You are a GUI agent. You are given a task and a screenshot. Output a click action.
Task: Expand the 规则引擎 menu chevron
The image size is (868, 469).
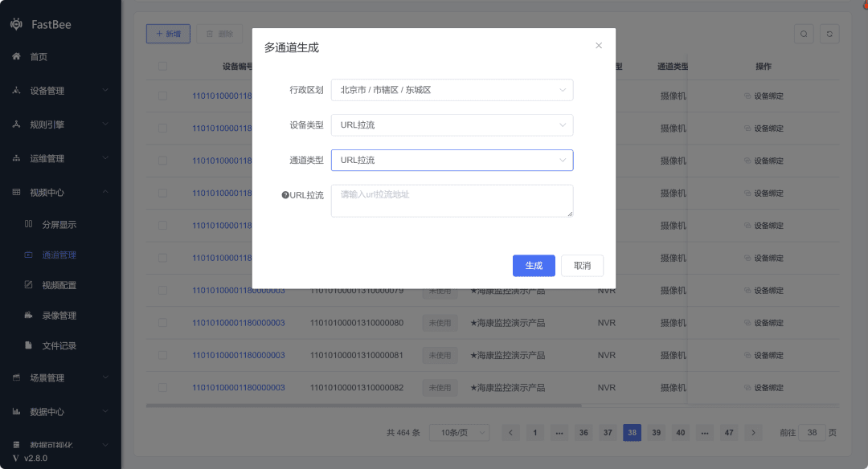coord(105,124)
